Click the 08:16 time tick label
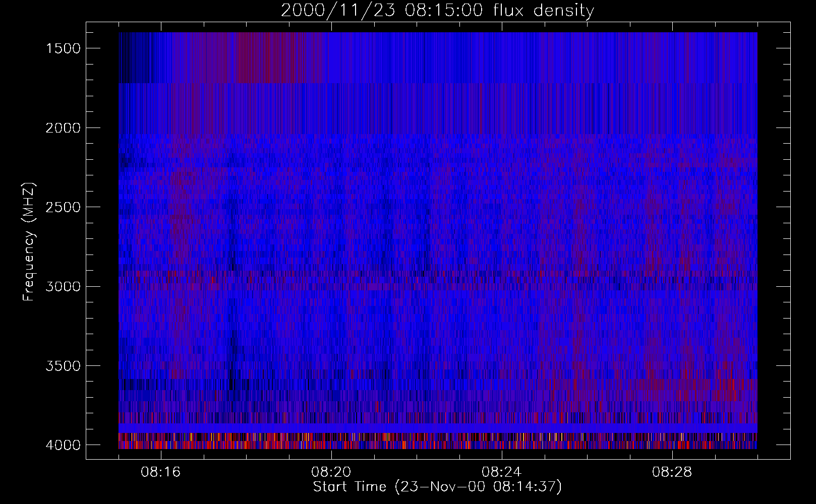This screenshot has width=816, height=504. 161,472
